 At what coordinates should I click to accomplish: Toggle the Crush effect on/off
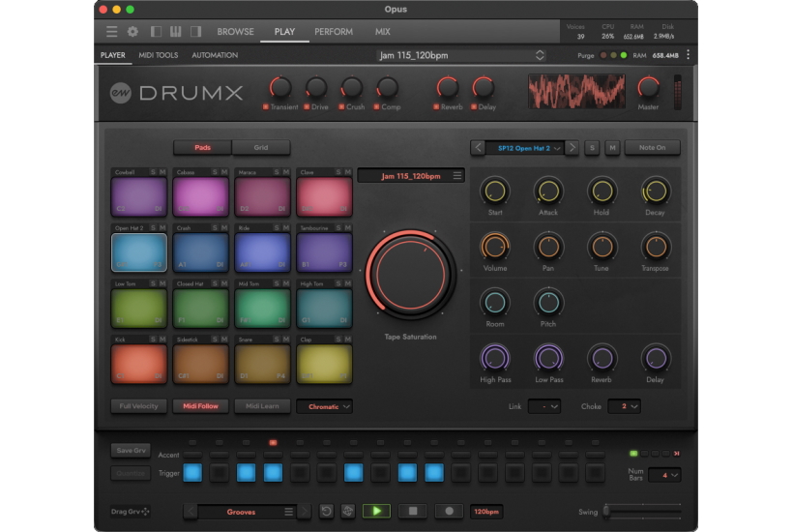tap(342, 107)
